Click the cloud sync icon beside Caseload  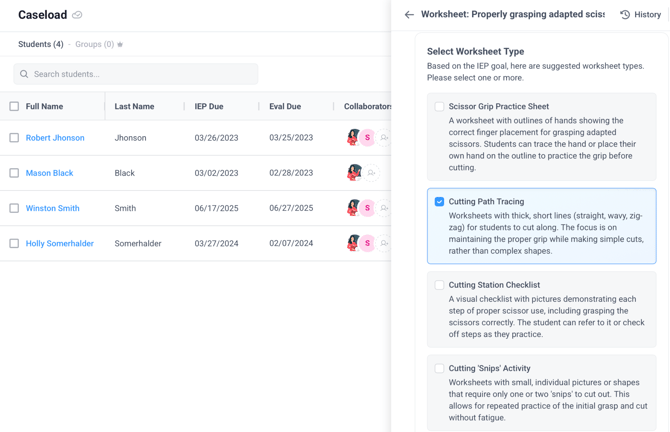click(77, 15)
